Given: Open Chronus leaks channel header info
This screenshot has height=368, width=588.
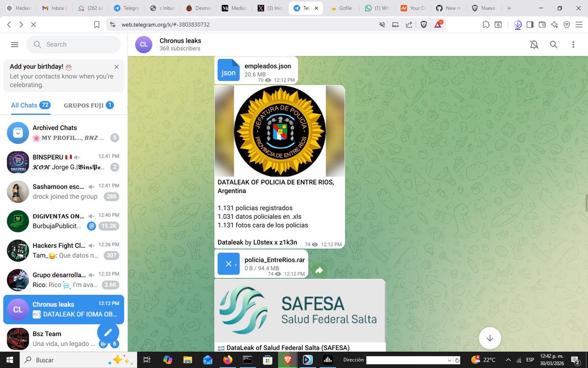Looking at the screenshot, I should [180, 44].
